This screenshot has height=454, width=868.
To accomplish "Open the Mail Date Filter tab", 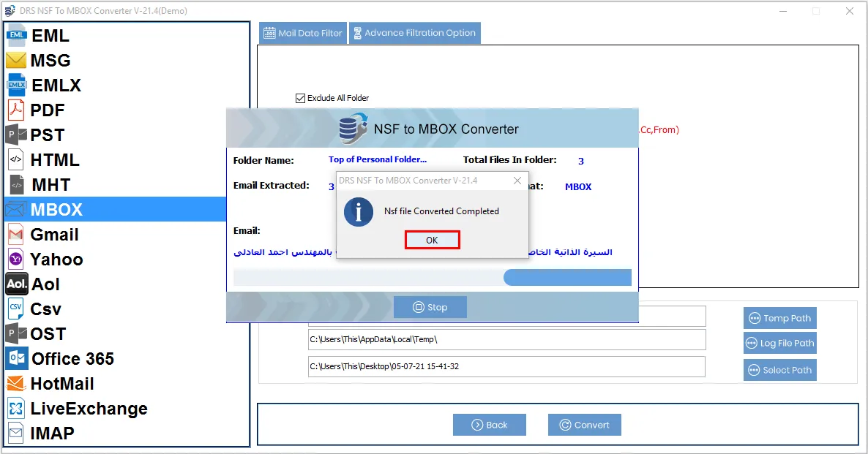I will pyautogui.click(x=303, y=33).
